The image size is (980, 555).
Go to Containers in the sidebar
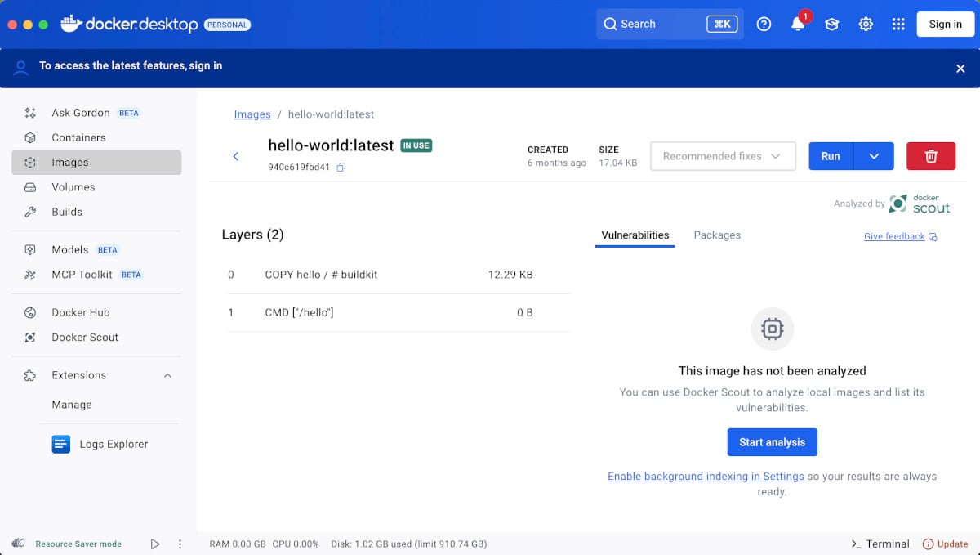coord(96,137)
